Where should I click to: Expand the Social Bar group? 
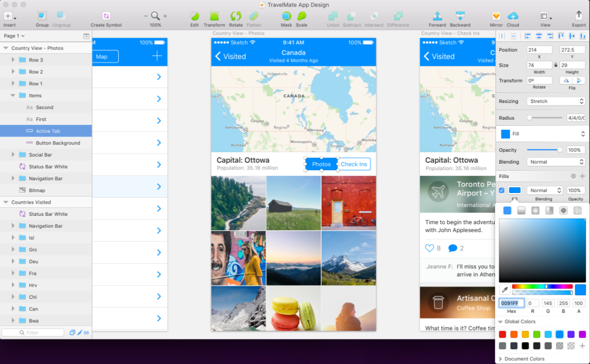pyautogui.click(x=13, y=155)
